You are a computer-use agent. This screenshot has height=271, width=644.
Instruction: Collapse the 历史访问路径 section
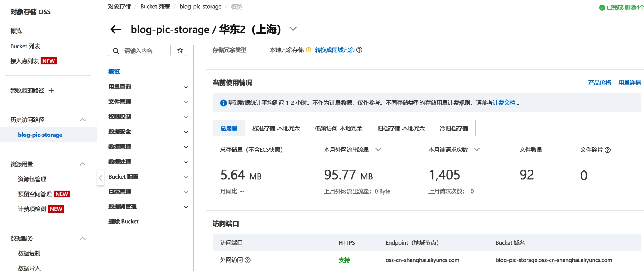pyautogui.click(x=83, y=120)
